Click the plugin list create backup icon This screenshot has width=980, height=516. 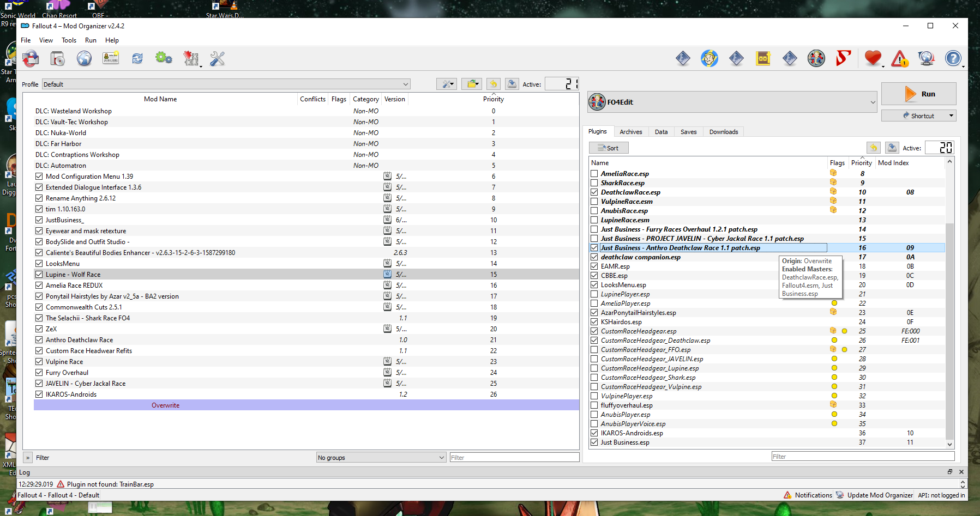point(892,148)
